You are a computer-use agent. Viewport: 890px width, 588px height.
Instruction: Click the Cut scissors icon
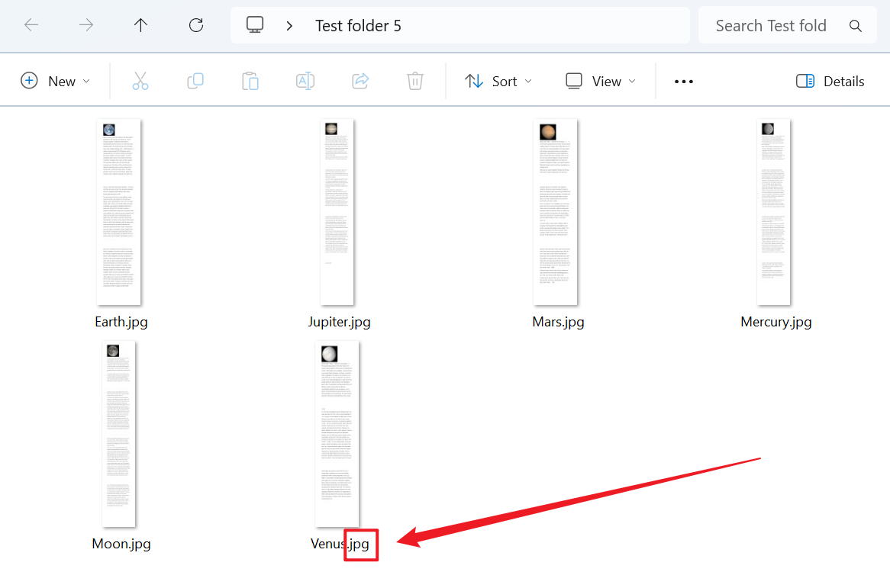(140, 81)
